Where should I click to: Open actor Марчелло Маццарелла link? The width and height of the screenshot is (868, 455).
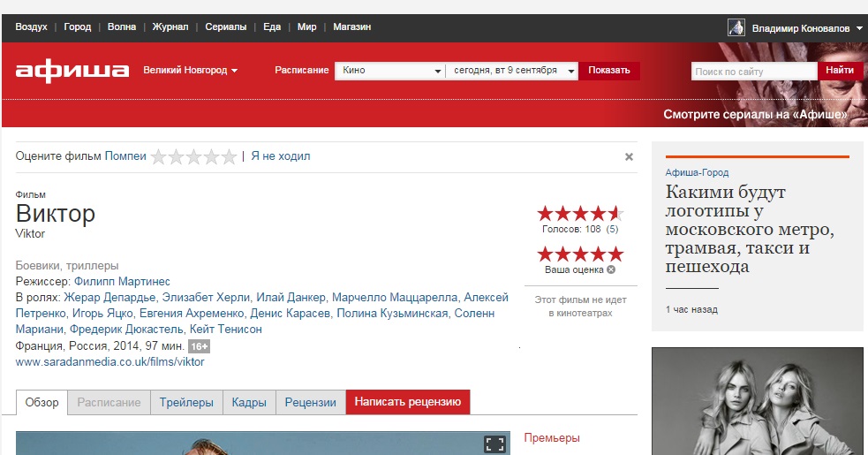[395, 298]
